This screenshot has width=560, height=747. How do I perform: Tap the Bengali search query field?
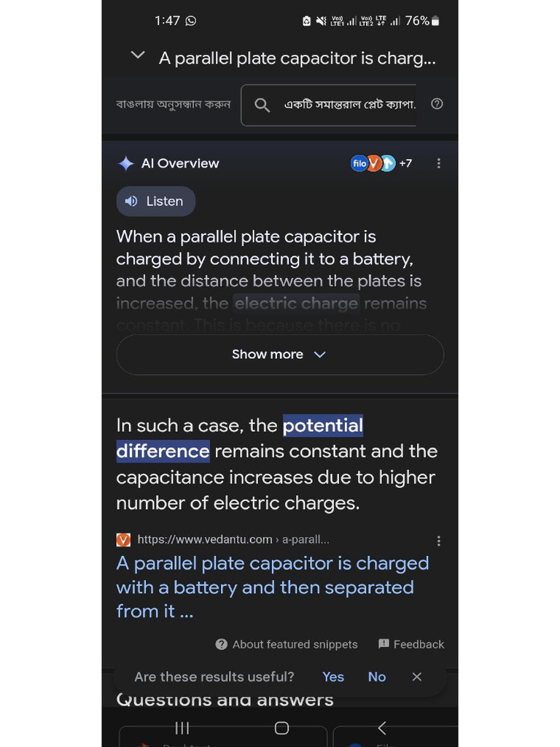tap(349, 105)
